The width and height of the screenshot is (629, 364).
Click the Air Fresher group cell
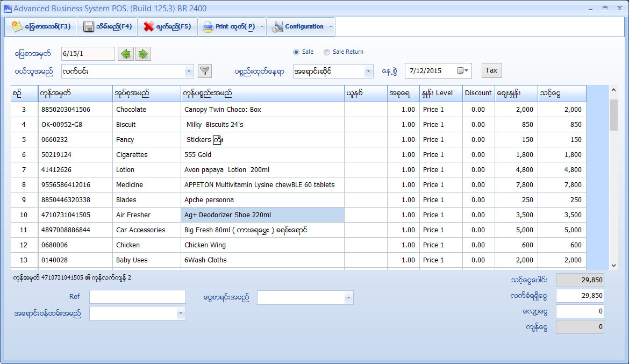[x=147, y=215]
